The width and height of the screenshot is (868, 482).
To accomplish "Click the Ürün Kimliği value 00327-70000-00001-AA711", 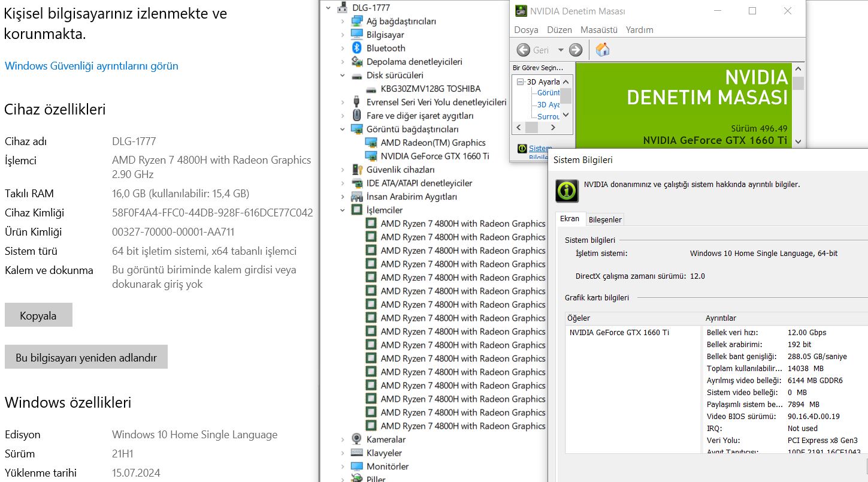I will [x=173, y=232].
